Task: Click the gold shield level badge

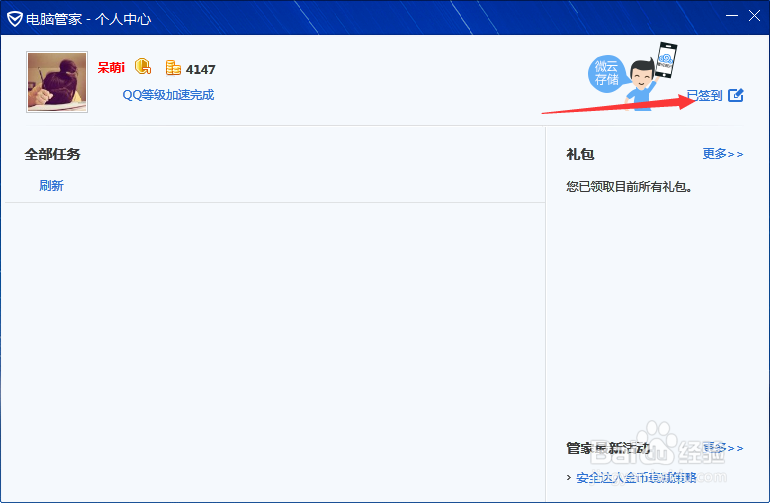Action: (143, 66)
